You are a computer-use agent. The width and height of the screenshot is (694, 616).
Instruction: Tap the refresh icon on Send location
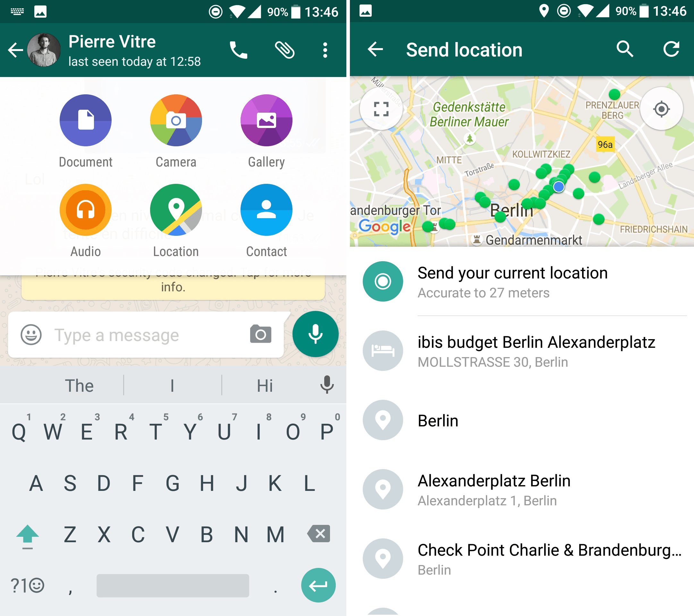click(x=672, y=49)
